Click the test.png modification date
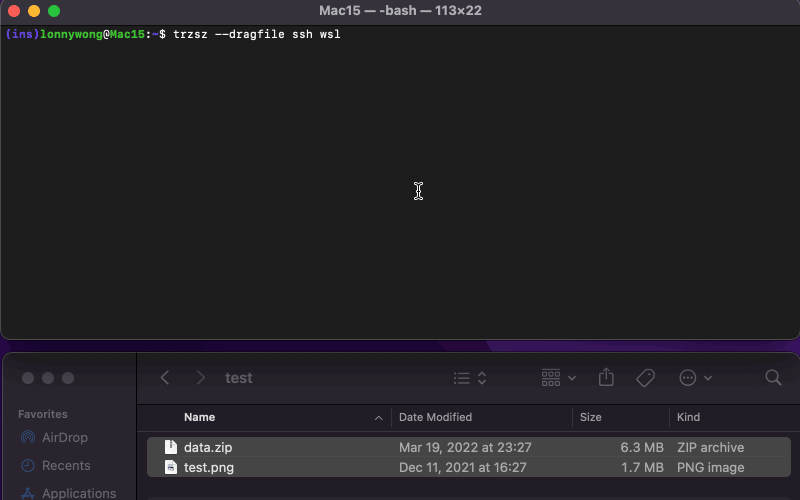This screenshot has width=800, height=500. tap(462, 467)
